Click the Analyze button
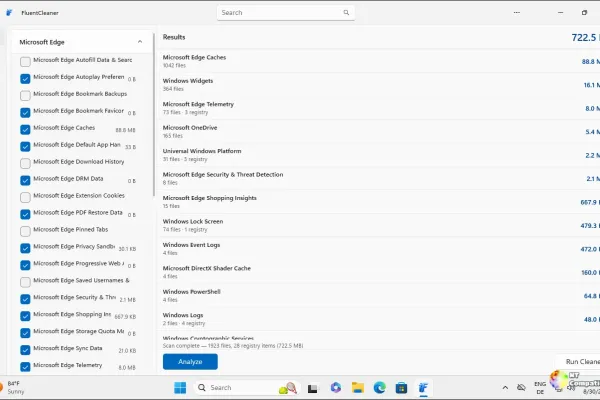This screenshot has height=400, width=600. point(190,362)
